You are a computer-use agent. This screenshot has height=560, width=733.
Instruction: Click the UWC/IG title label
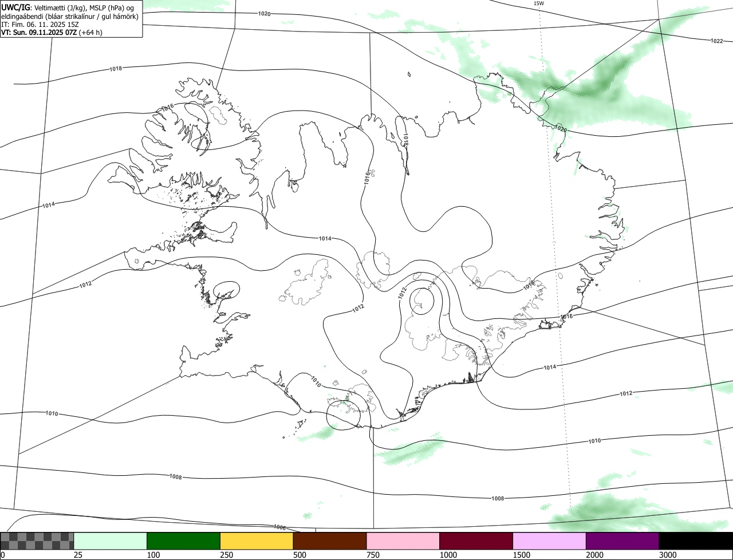click(x=15, y=7)
